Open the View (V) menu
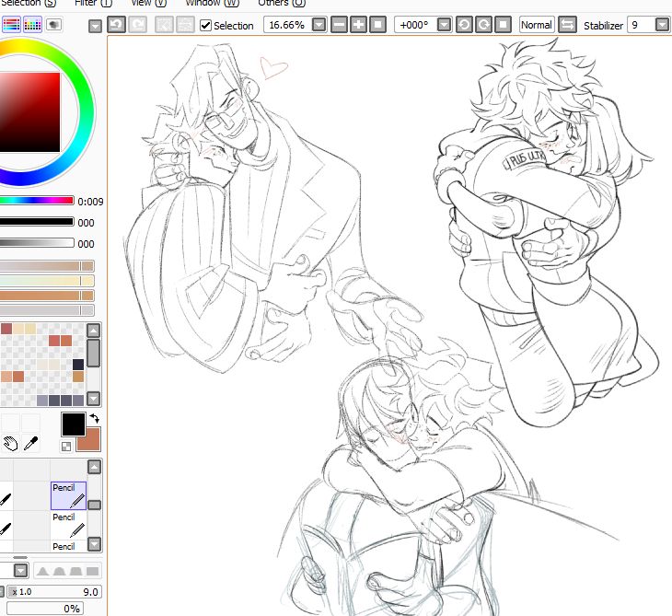Screen dimensions: 672x616 coord(149,3)
